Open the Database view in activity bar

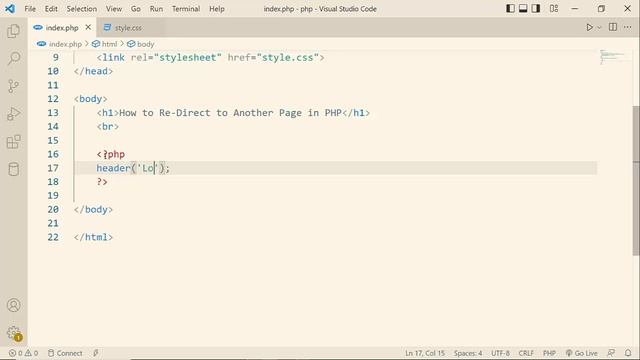click(13, 169)
